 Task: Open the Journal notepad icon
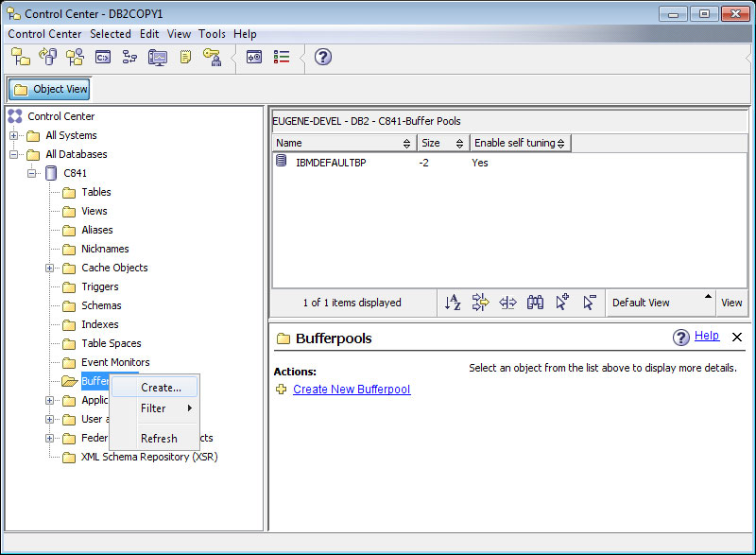[x=185, y=57]
